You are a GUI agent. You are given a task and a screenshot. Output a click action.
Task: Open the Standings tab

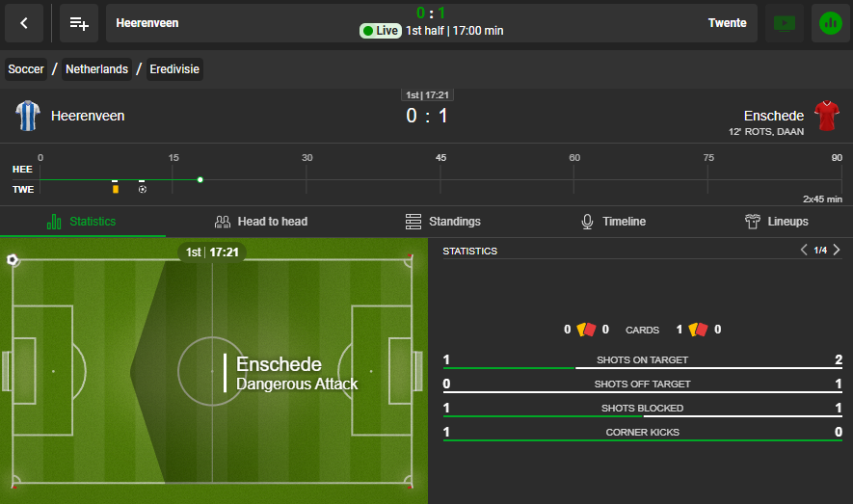pos(442,222)
